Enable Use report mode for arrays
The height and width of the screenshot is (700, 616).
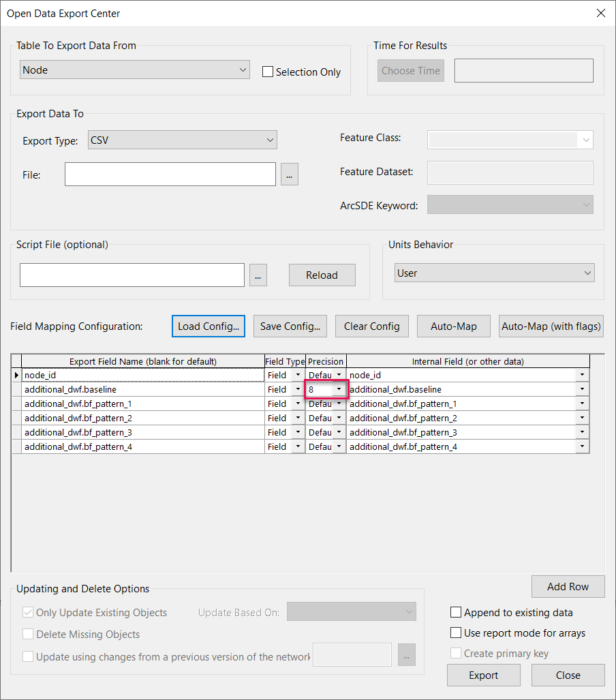tap(455, 633)
